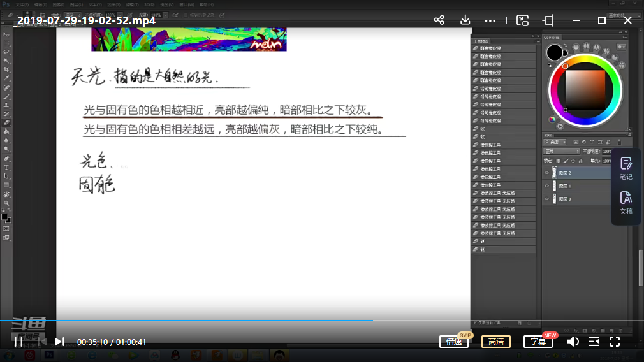
Task: Toggle lock image pixels brush icon
Action: tap(566, 161)
